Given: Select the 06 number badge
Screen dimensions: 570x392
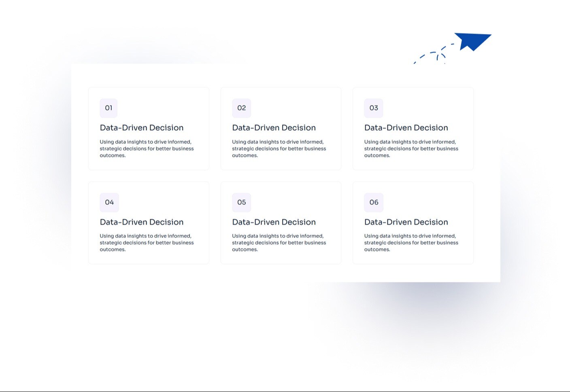Looking at the screenshot, I should tap(374, 202).
